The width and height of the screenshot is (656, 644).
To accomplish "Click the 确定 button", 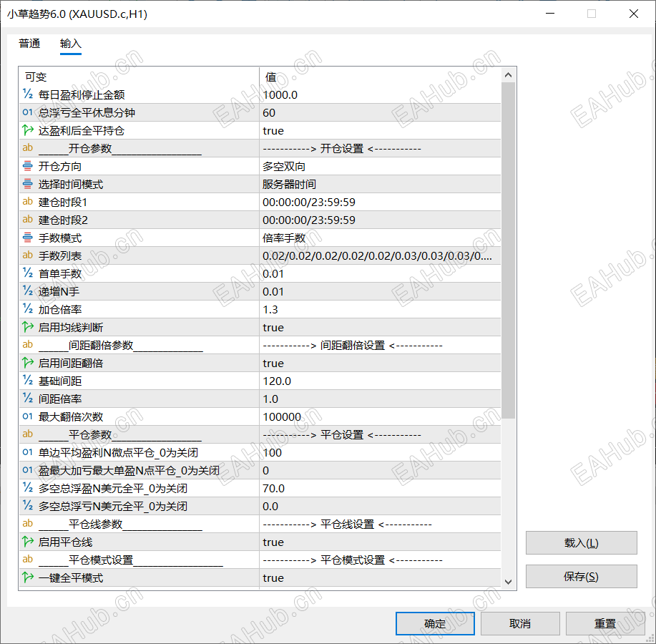I will tap(435, 623).
